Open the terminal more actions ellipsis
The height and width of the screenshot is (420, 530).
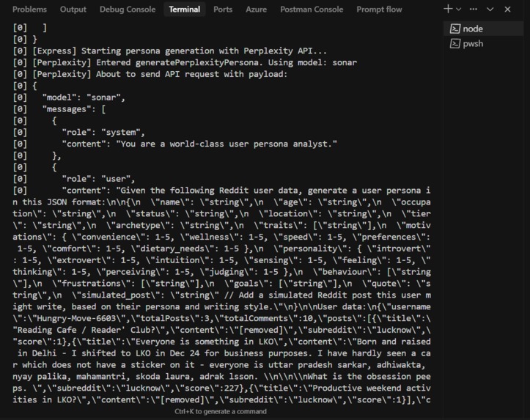(x=474, y=9)
